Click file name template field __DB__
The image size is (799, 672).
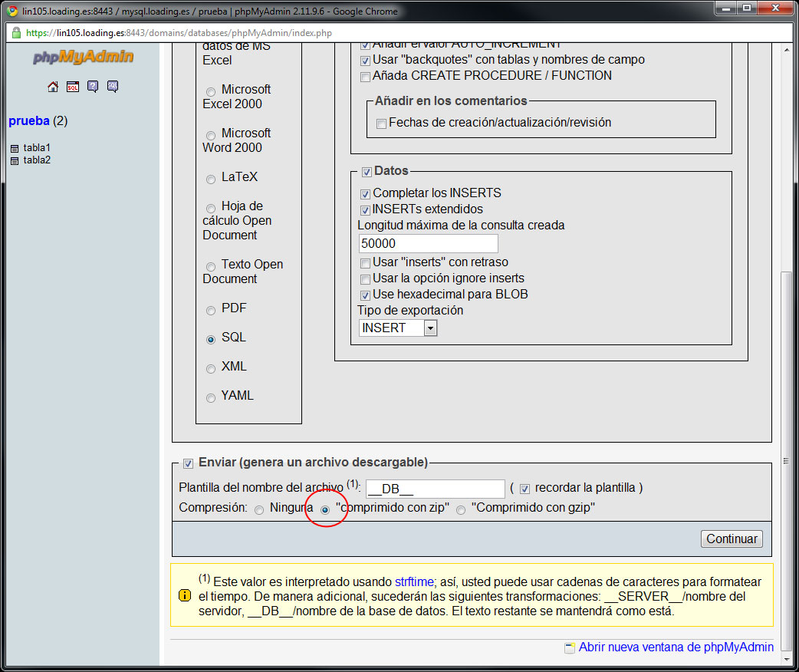click(x=436, y=489)
